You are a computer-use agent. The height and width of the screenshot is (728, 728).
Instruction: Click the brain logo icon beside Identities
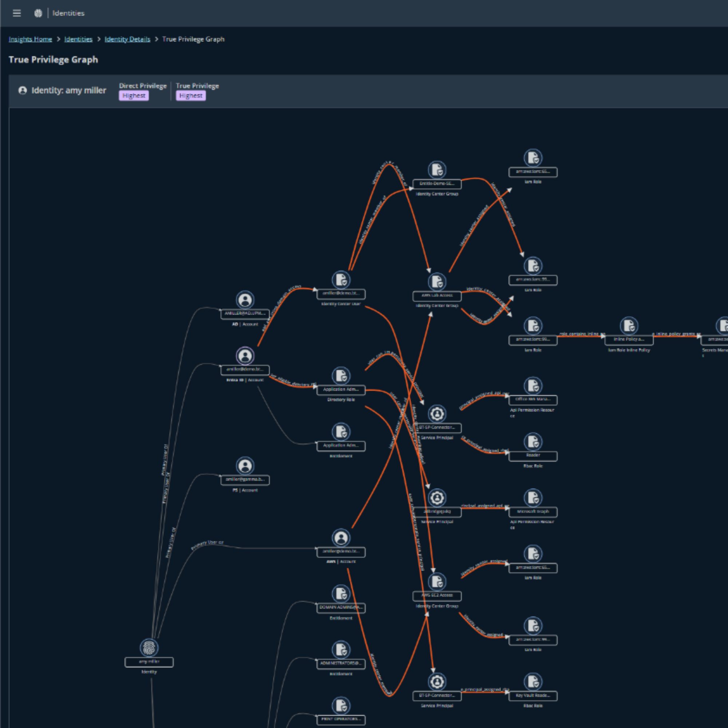(x=38, y=13)
